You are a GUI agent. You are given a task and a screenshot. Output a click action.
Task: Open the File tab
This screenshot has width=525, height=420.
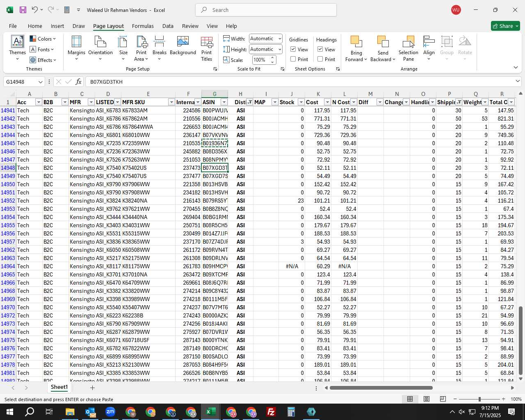[x=13, y=26]
